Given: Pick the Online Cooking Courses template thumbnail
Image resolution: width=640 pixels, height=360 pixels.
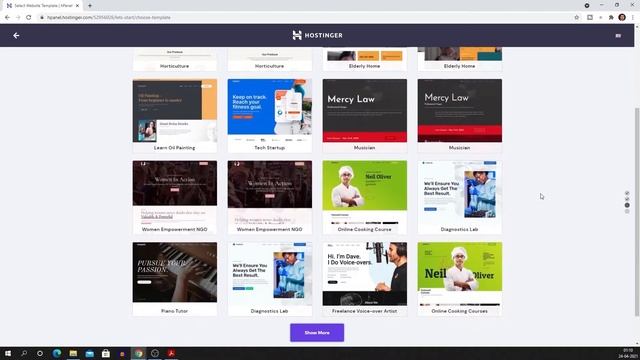Looking at the screenshot, I should tap(460, 274).
